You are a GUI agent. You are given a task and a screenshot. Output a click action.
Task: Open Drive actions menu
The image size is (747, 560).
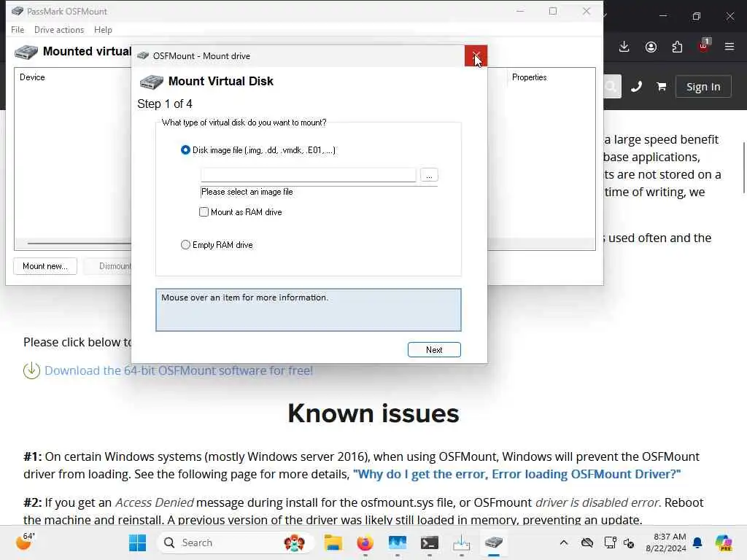(x=59, y=29)
